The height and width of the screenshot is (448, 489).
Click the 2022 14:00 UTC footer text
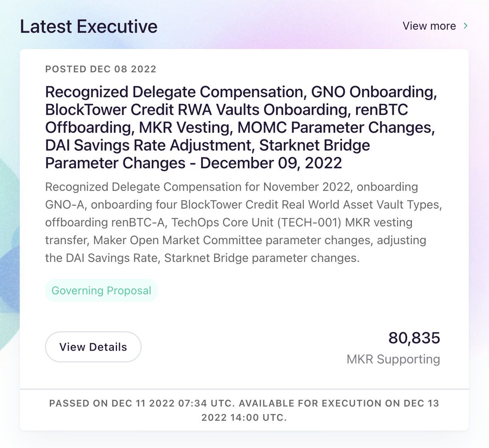(244, 418)
